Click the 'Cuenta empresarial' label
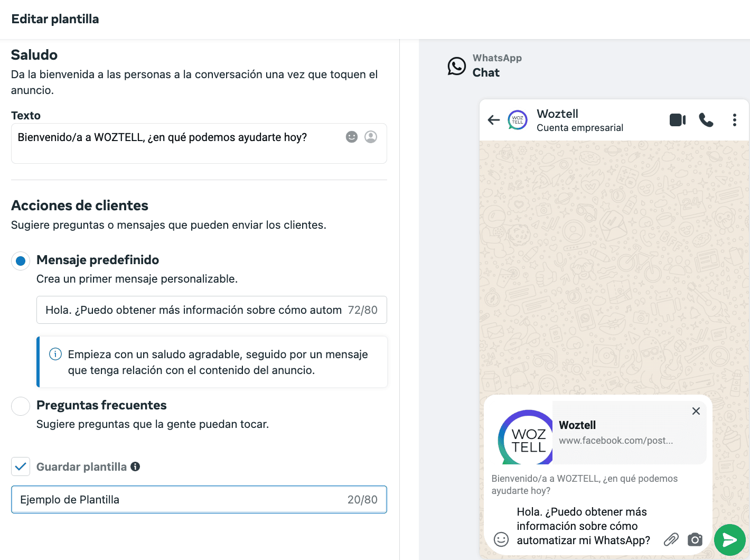 pyautogui.click(x=580, y=128)
